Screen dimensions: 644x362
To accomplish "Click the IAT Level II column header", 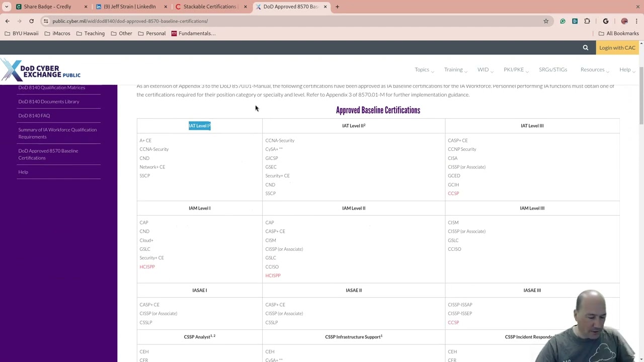I will [354, 126].
